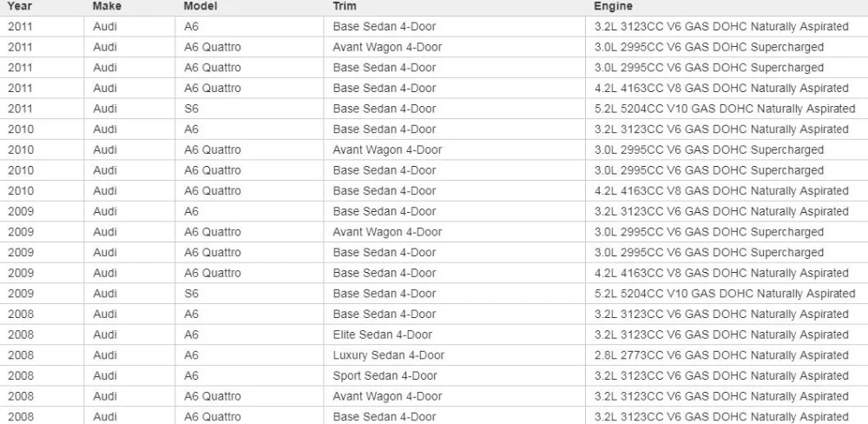Select the 2009 4.2L 4163CC V8 engine cell
Viewport: 868px width, 424px height.
pyautogui.click(x=727, y=273)
